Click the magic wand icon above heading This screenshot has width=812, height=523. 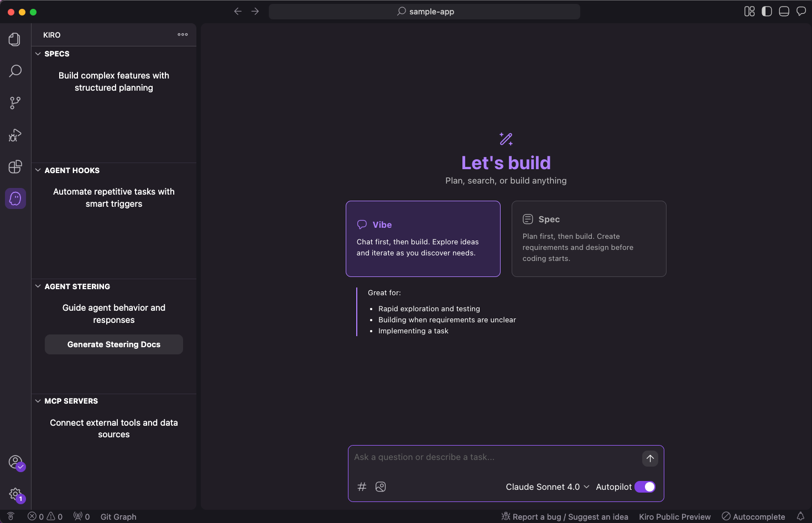click(506, 139)
